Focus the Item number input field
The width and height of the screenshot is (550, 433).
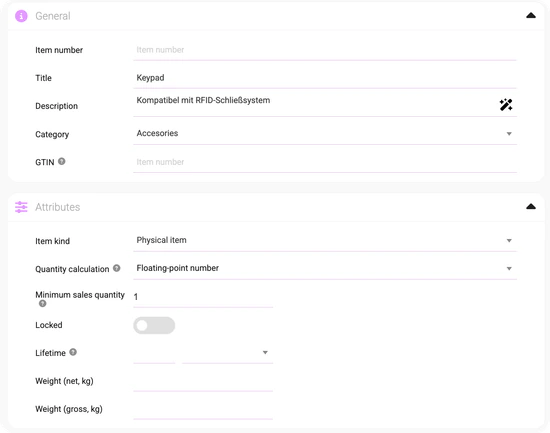tap(325, 50)
